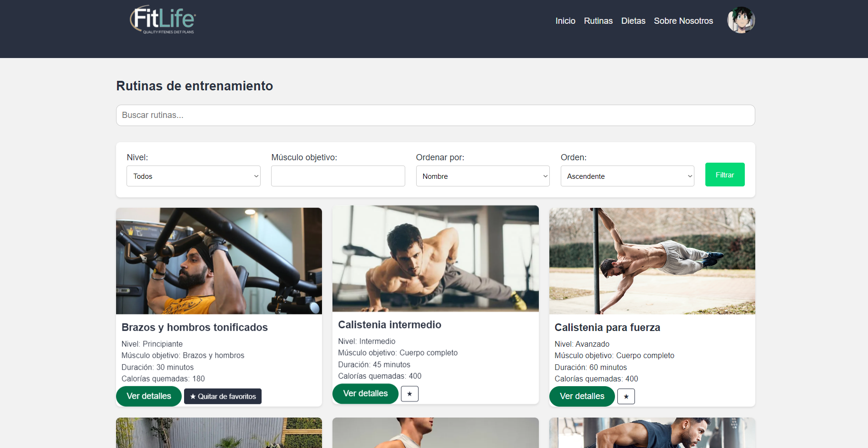Open the Nivel dropdown
This screenshot has height=448, width=868.
pyautogui.click(x=194, y=176)
